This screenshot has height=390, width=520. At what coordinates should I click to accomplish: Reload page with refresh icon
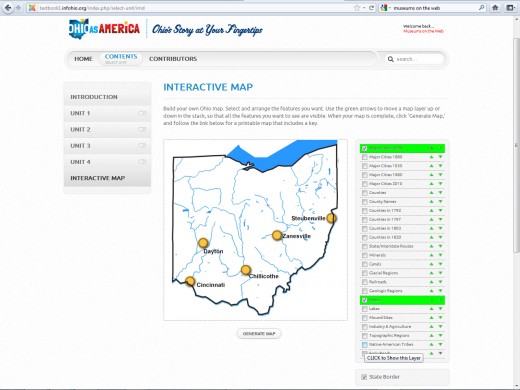[x=371, y=8]
